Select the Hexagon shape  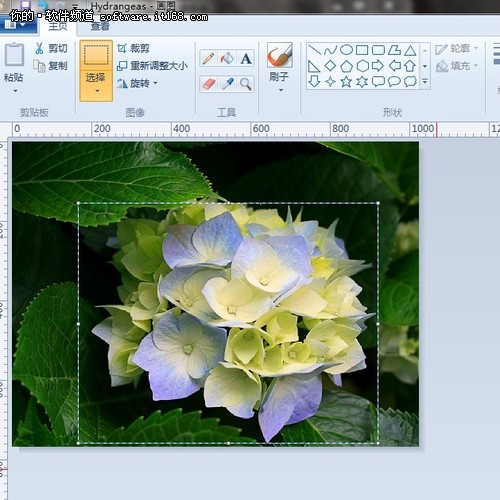pos(362,66)
